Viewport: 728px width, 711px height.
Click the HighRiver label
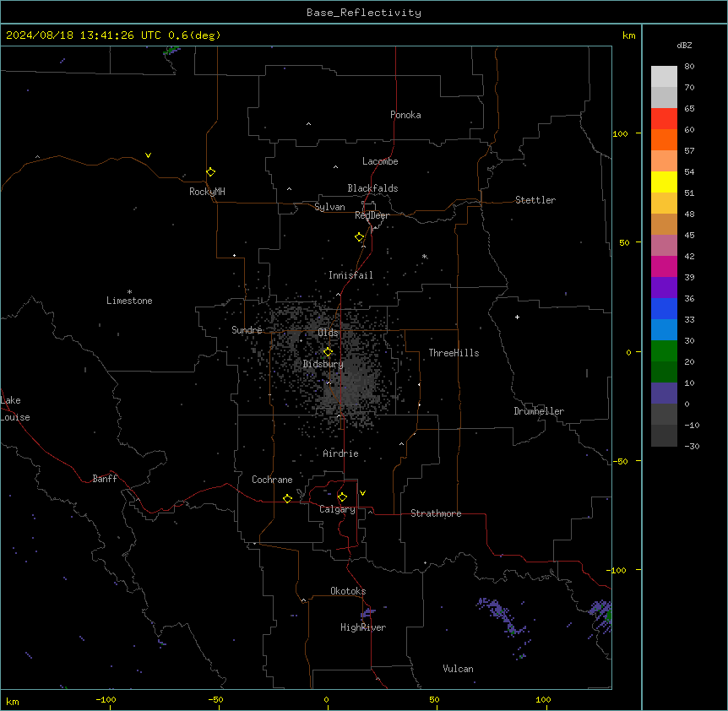tap(363, 627)
